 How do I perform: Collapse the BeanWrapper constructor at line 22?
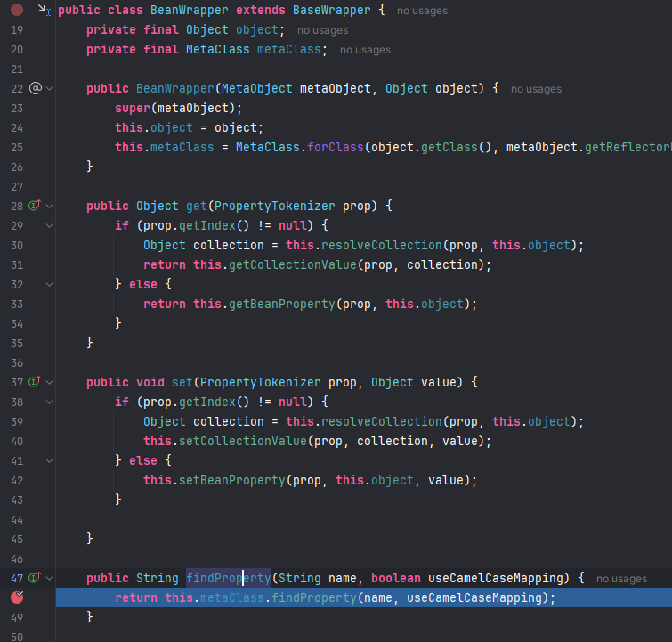[49, 89]
